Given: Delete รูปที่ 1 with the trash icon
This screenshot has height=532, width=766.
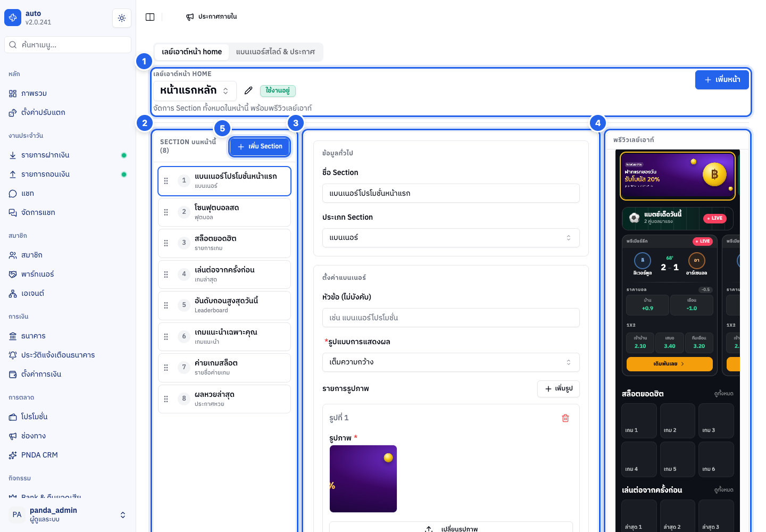Looking at the screenshot, I should [x=565, y=418].
